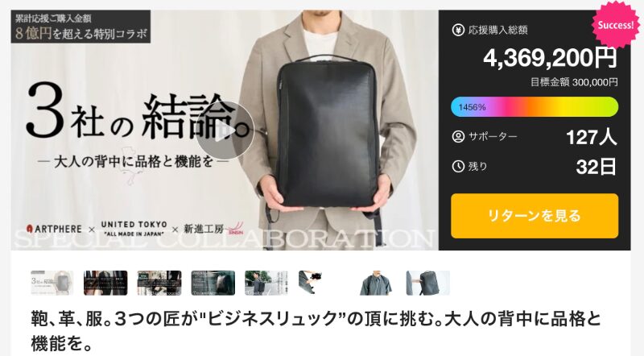Click the yen icon beside 応援購入総額
The height and width of the screenshot is (356, 644).
pyautogui.click(x=458, y=30)
